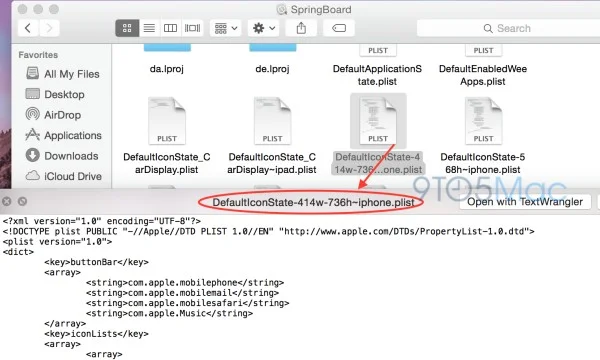Image resolution: width=600 pixels, height=360 pixels.
Task: Click the SpringBoard window title icon
Action: pyautogui.click(x=282, y=10)
